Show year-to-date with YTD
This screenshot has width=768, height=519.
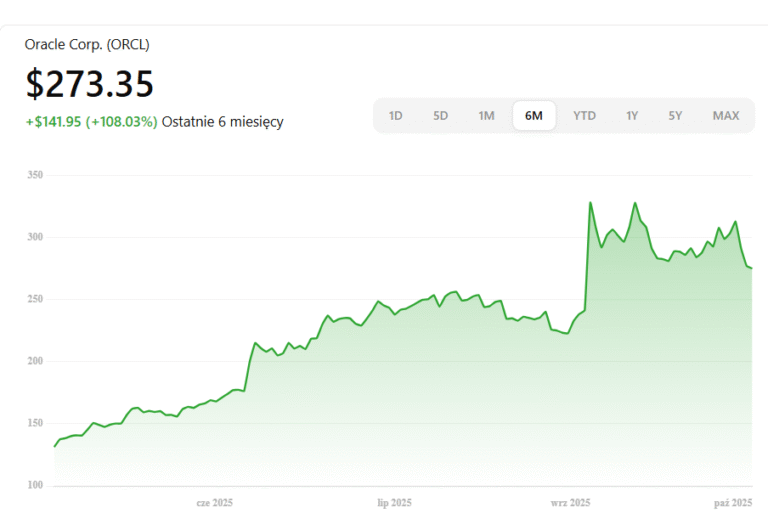click(584, 116)
